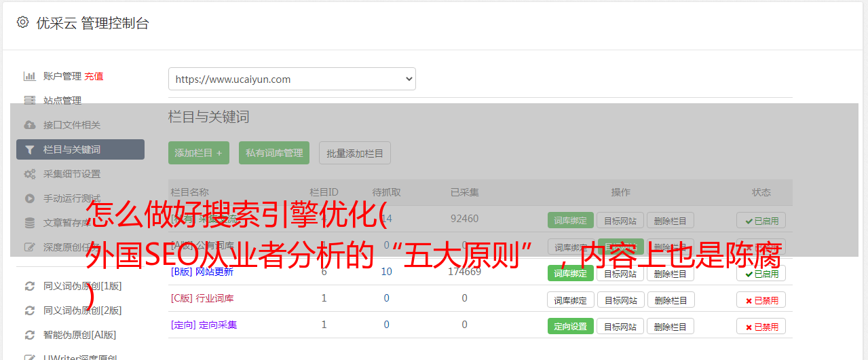
Task: Open the [定向] 定向采集 column link
Action: tap(204, 325)
